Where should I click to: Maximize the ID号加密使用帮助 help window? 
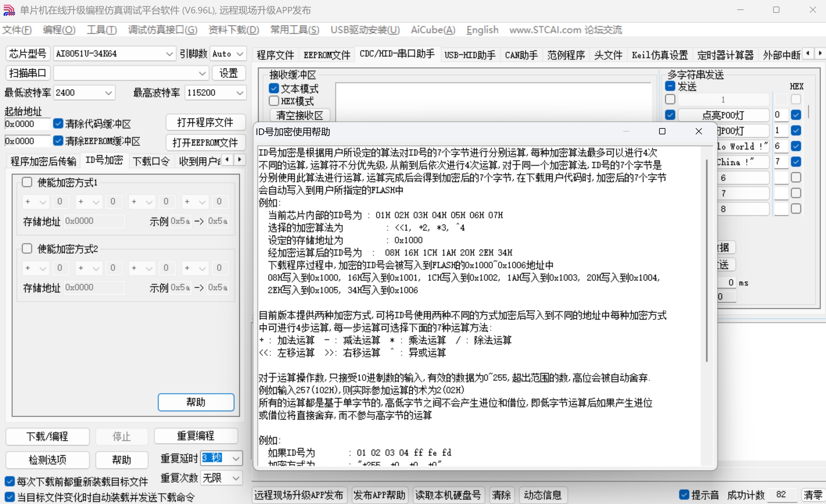[662, 131]
